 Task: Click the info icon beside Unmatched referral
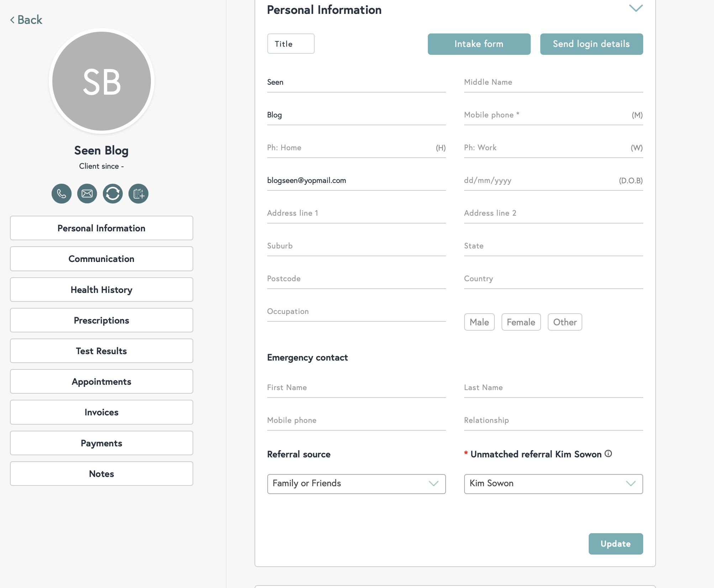click(608, 453)
